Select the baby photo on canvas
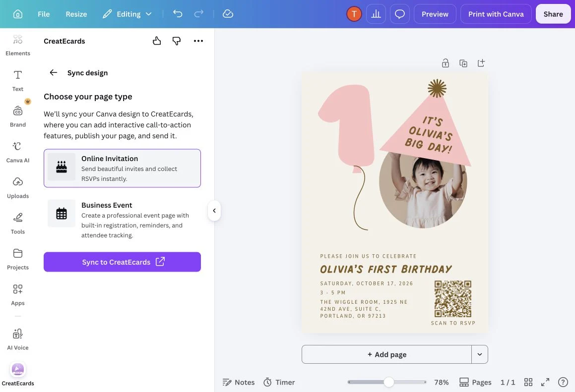575x392 pixels. click(x=423, y=194)
